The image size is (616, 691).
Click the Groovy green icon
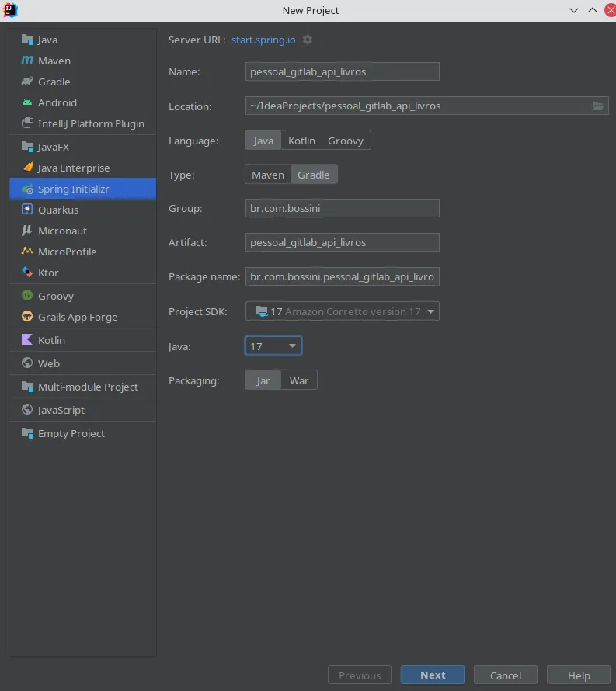[x=27, y=295]
